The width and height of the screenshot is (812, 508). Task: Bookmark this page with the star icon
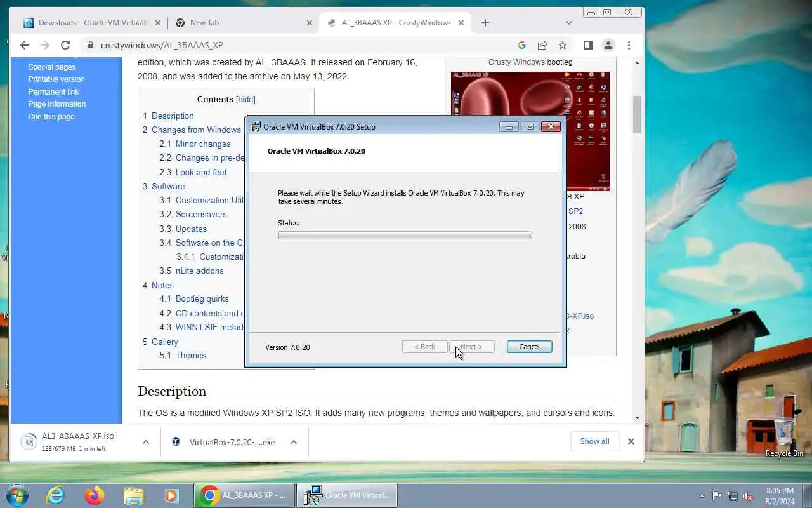click(563, 45)
